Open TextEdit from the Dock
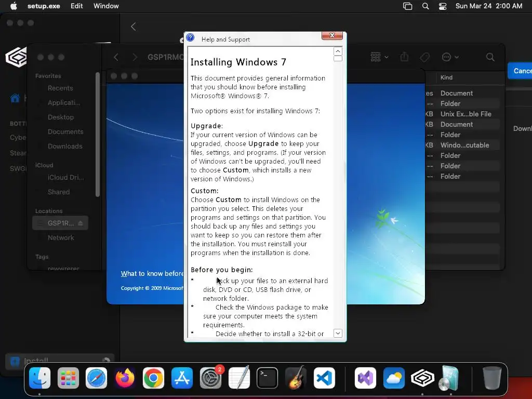 pos(239,378)
